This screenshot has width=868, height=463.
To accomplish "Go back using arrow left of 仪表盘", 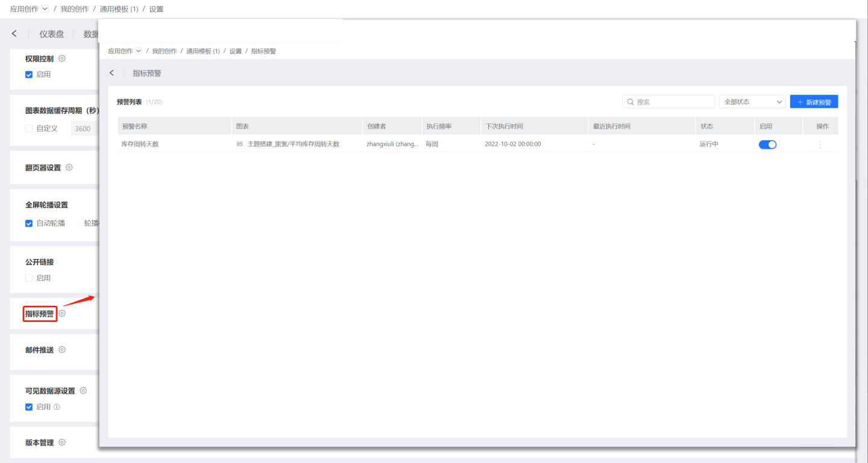I will click(14, 34).
